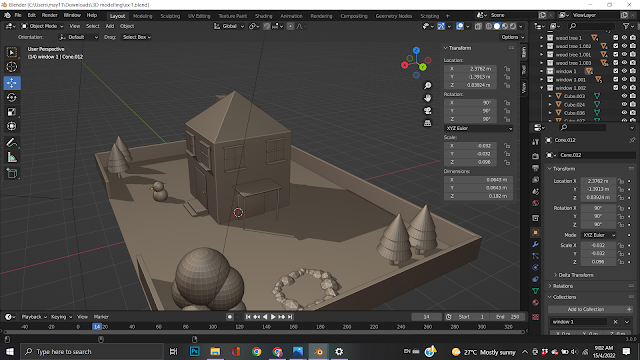Select the Select Box tool in the toolbar
This screenshot has width=640, height=360.
(x=11, y=52)
